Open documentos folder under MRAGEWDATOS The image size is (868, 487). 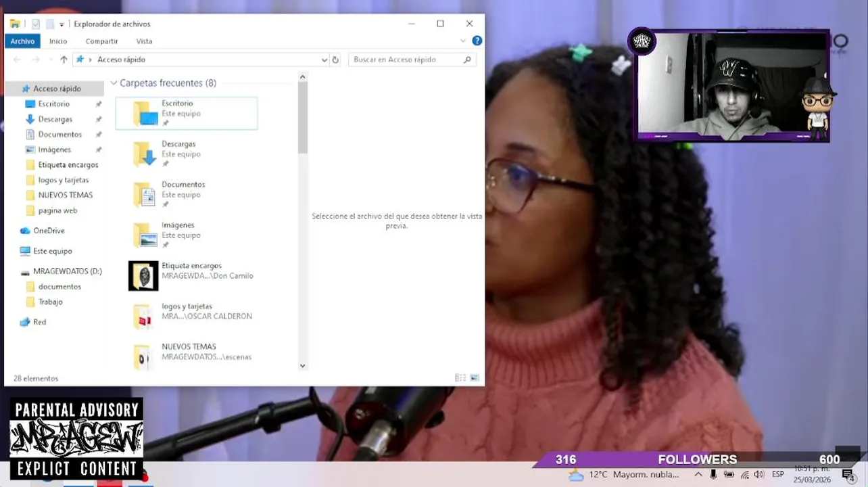click(x=59, y=286)
